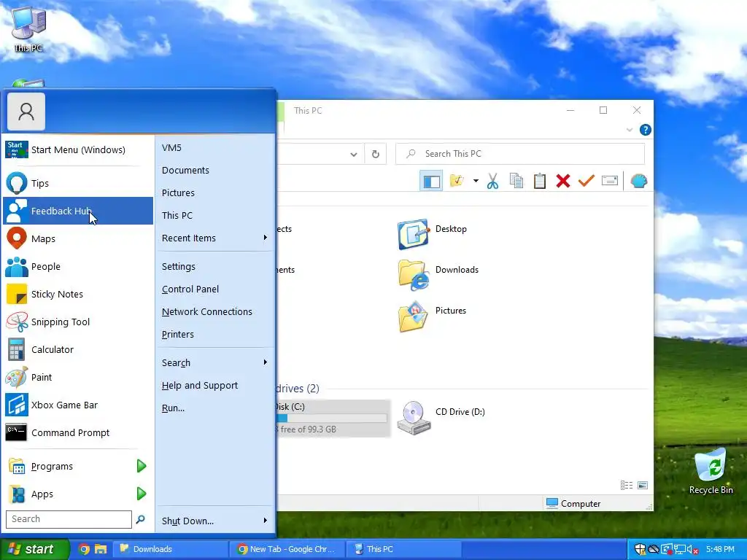Open the People app
Screen dimensions: 747x560
pos(78,266)
